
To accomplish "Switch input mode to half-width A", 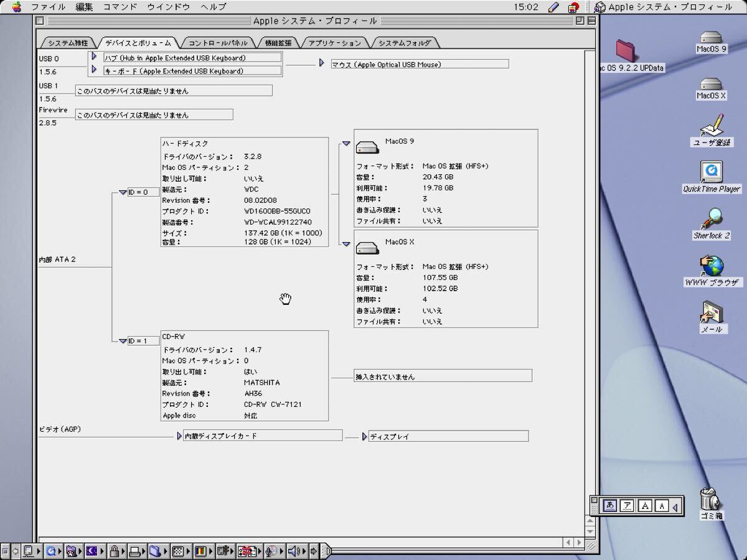I will 662,505.
